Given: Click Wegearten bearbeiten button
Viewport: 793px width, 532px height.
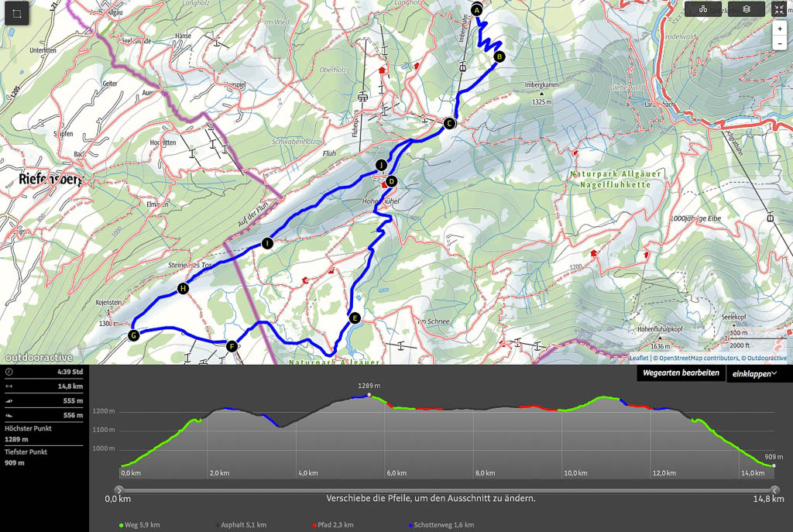Looking at the screenshot, I should click(680, 373).
